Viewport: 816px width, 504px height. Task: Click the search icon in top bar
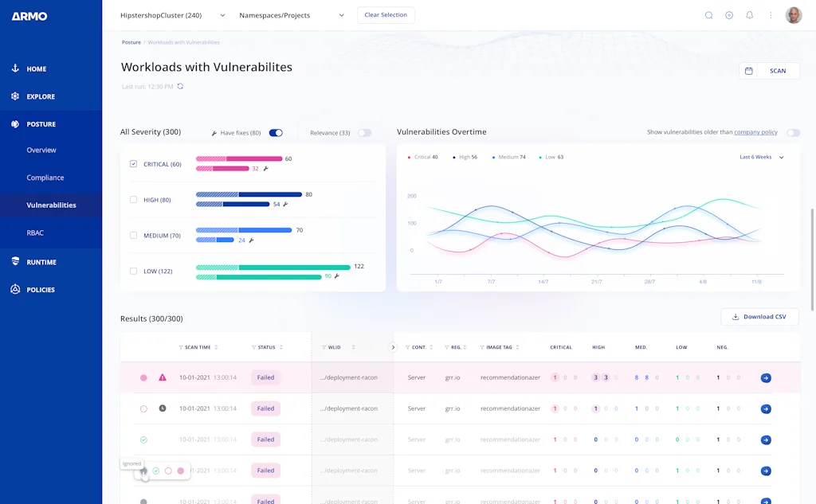[x=708, y=15]
